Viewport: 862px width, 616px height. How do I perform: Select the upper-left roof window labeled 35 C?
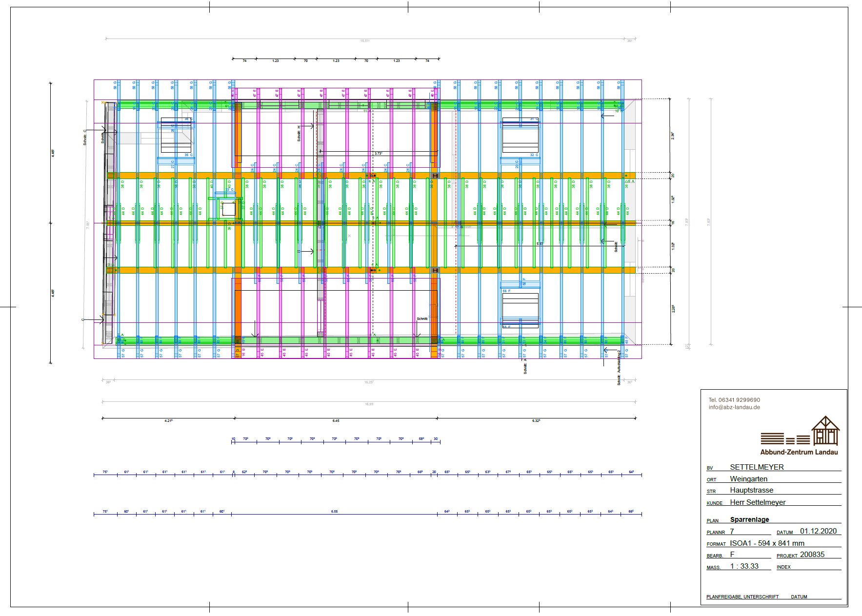pos(176,137)
